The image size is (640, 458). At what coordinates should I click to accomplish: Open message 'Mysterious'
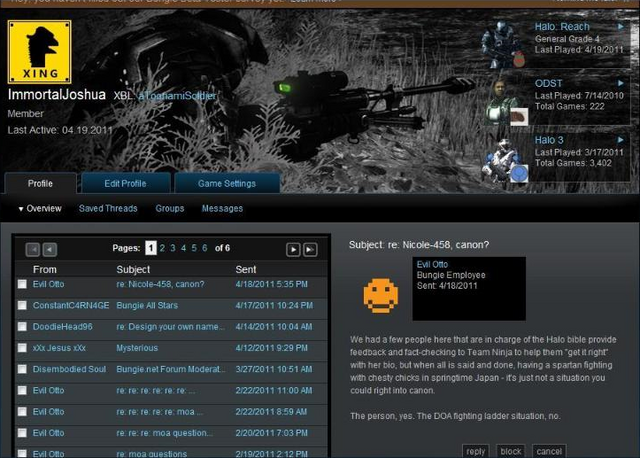pyautogui.click(x=137, y=348)
